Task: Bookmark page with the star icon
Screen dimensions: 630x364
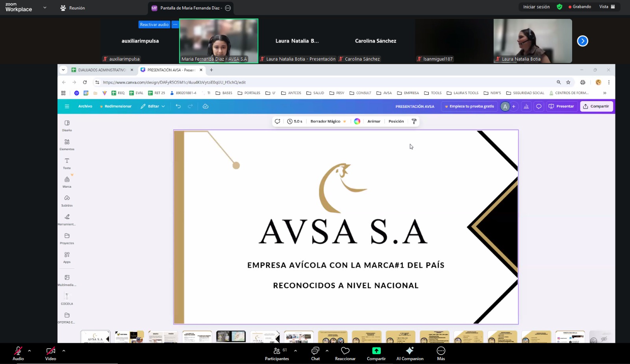Action: pyautogui.click(x=568, y=82)
